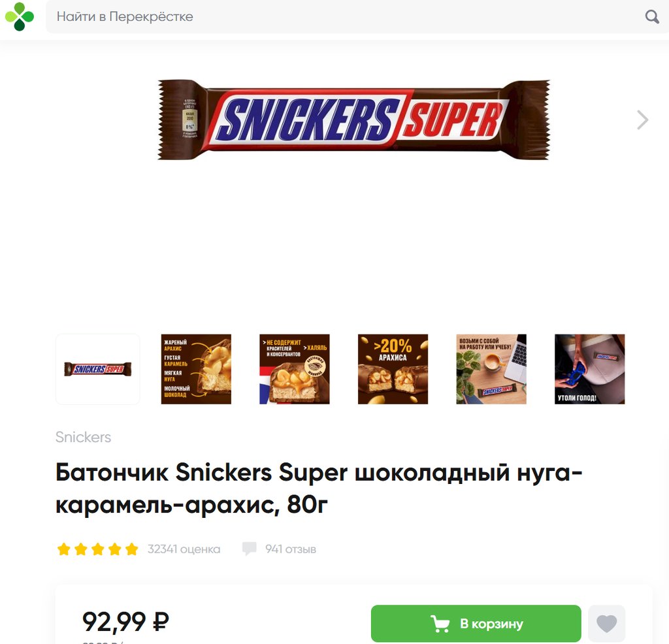Open the ingredients layers thumbnail

click(196, 369)
